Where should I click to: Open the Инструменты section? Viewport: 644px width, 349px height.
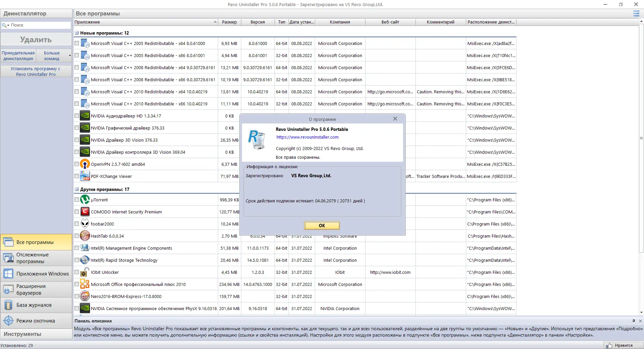coord(36,334)
